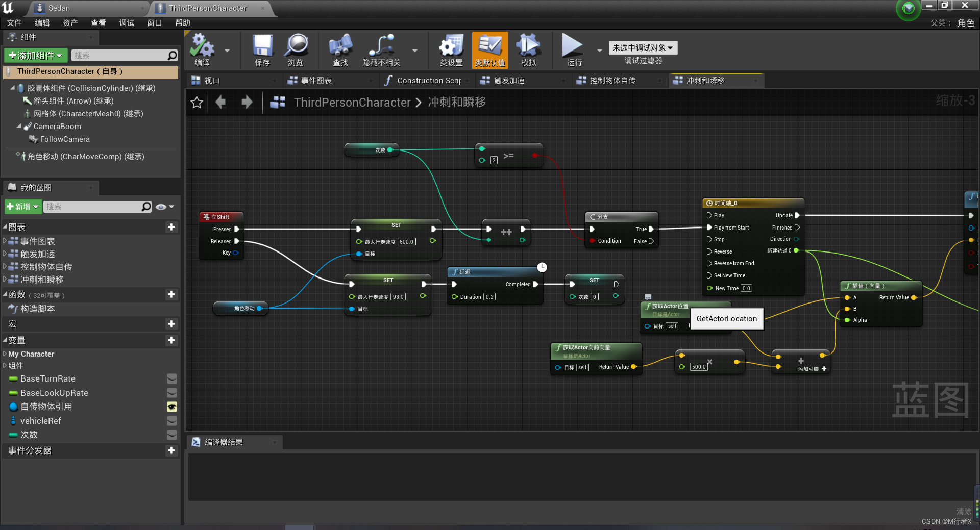Open the 文件 menu
This screenshot has height=530, width=980.
click(14, 23)
